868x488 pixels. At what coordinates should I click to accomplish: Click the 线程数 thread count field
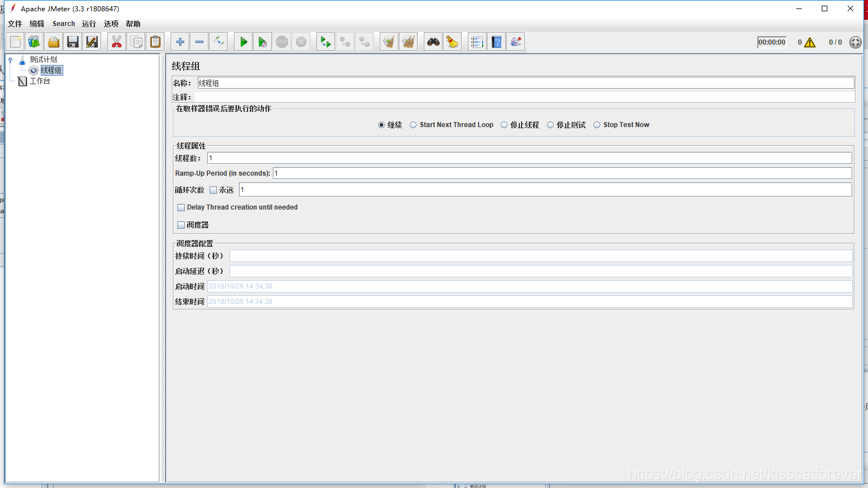(x=530, y=158)
